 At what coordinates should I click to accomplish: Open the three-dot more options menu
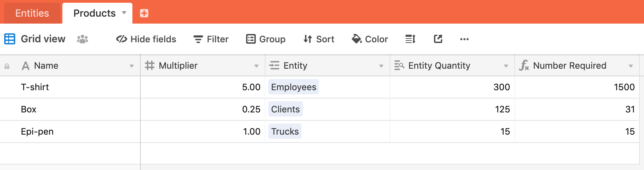pyautogui.click(x=464, y=39)
